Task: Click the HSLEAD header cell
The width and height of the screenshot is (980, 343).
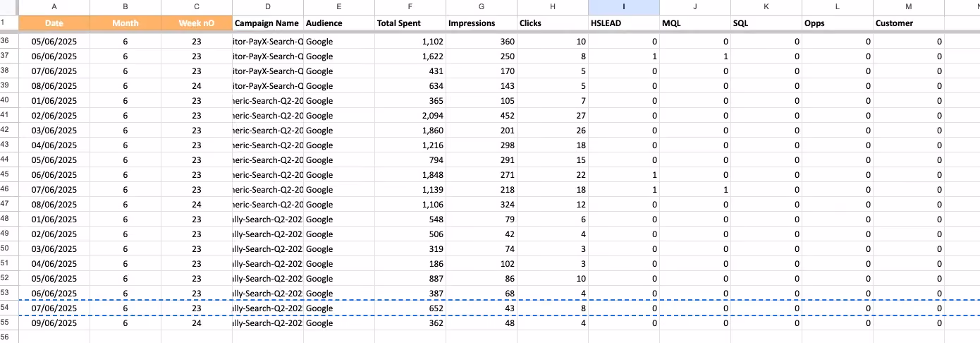Action: 624,23
